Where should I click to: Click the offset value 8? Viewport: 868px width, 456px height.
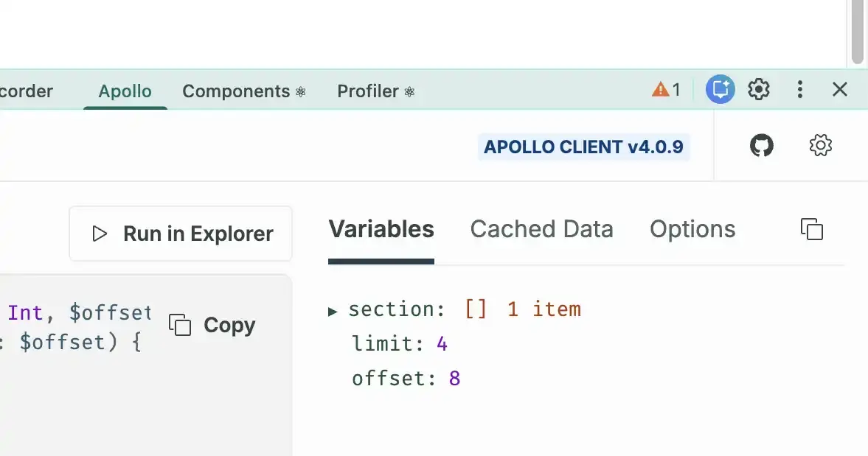(454, 378)
